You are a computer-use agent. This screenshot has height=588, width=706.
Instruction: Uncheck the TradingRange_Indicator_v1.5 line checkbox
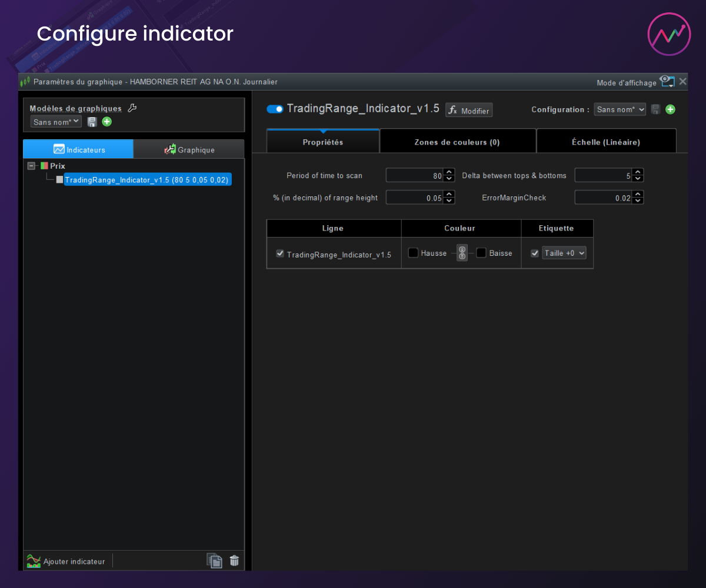(x=280, y=253)
